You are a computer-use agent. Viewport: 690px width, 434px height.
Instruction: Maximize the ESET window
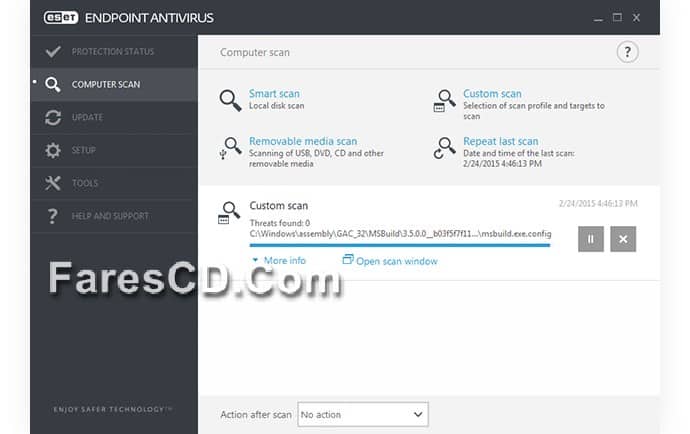617,18
